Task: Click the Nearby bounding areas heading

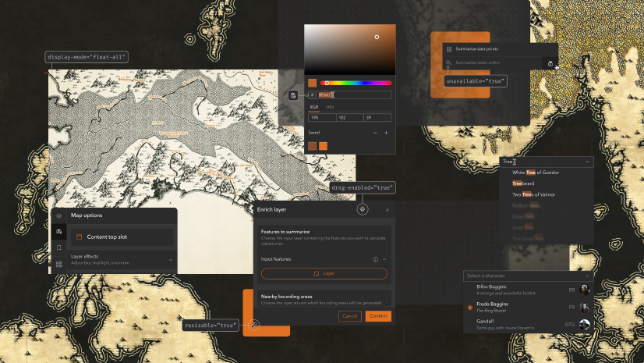Action: coord(287,297)
